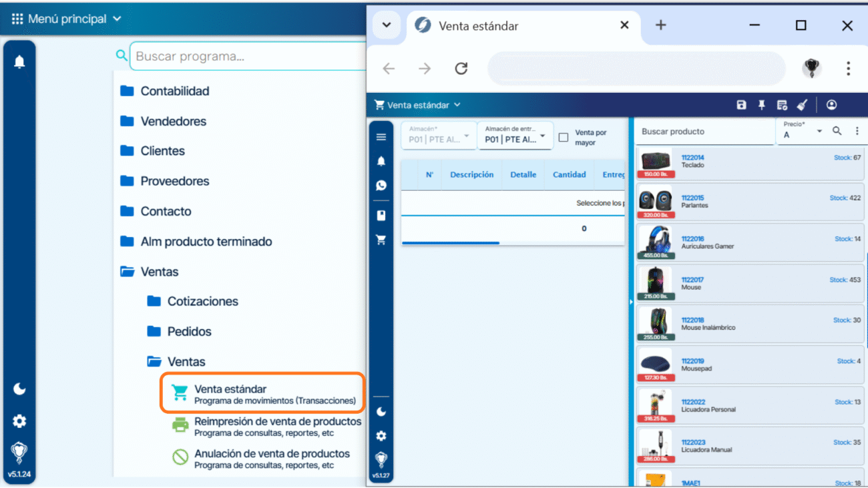Open the WhatsApp icon in the sale sidebar

[381, 186]
